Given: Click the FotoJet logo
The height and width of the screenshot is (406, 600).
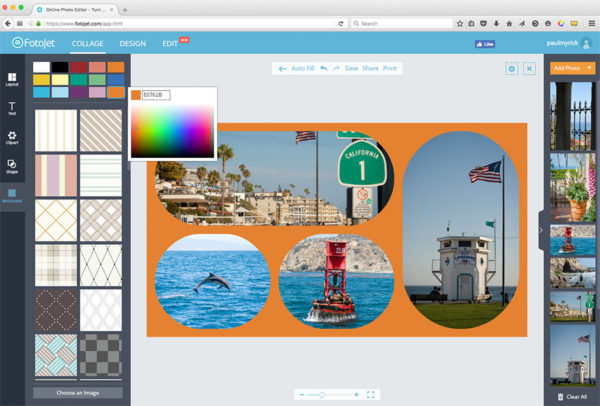Looking at the screenshot, I should click(x=34, y=43).
